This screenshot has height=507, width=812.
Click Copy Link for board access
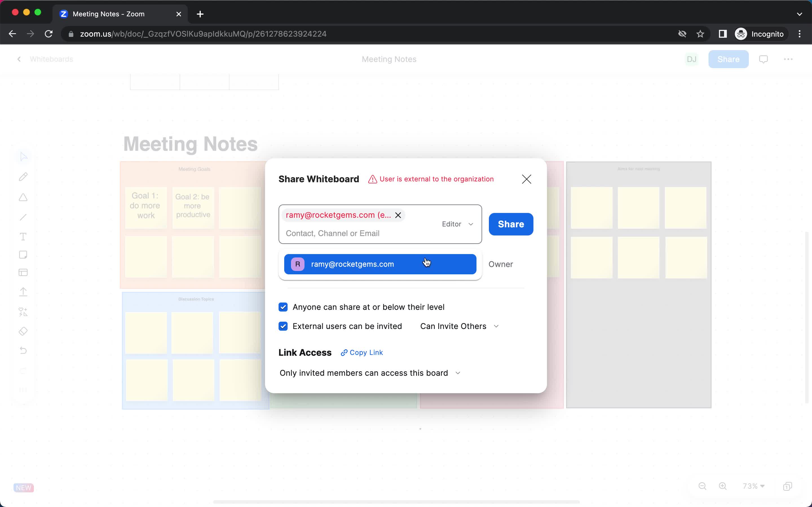pyautogui.click(x=361, y=352)
